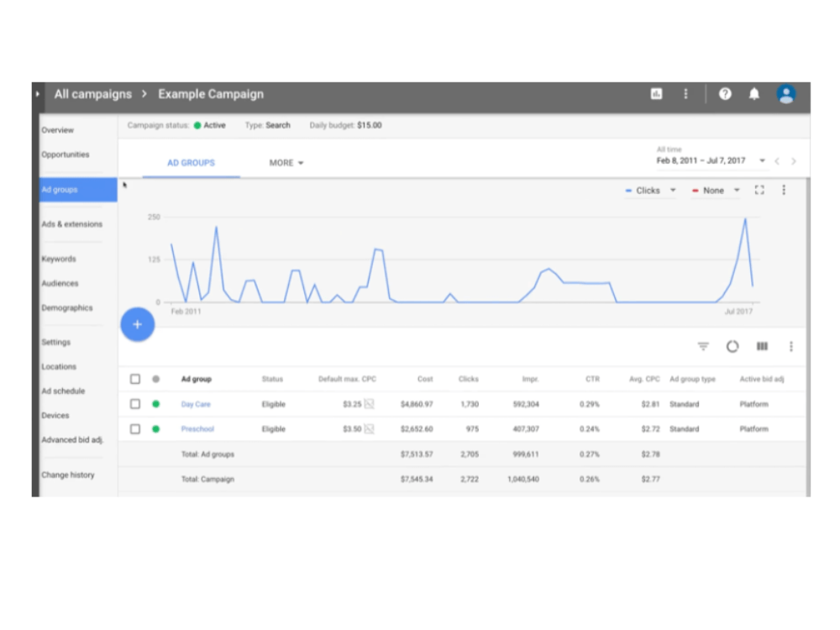
Task: Open the Preschool ad group link
Action: (x=197, y=428)
